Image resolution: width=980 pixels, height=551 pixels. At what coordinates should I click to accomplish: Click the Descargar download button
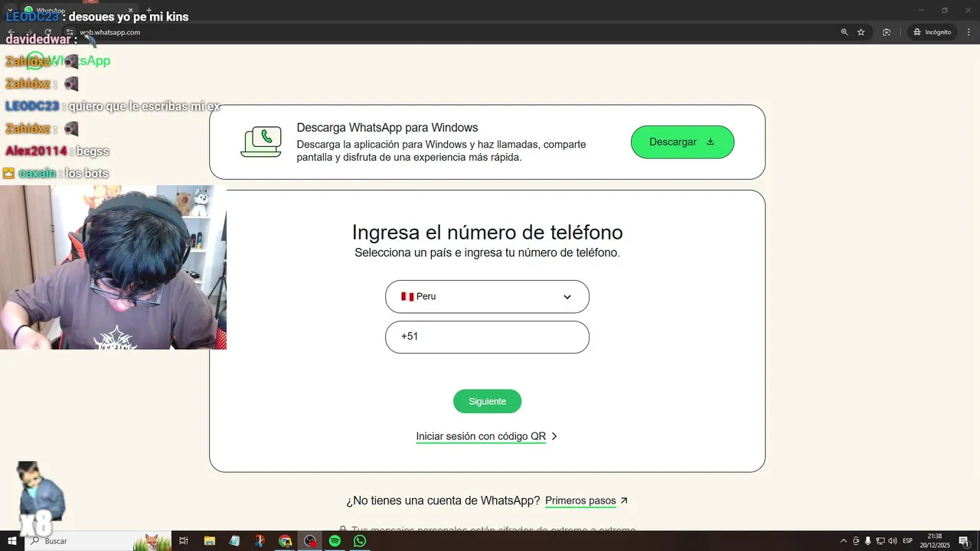[x=682, y=142]
